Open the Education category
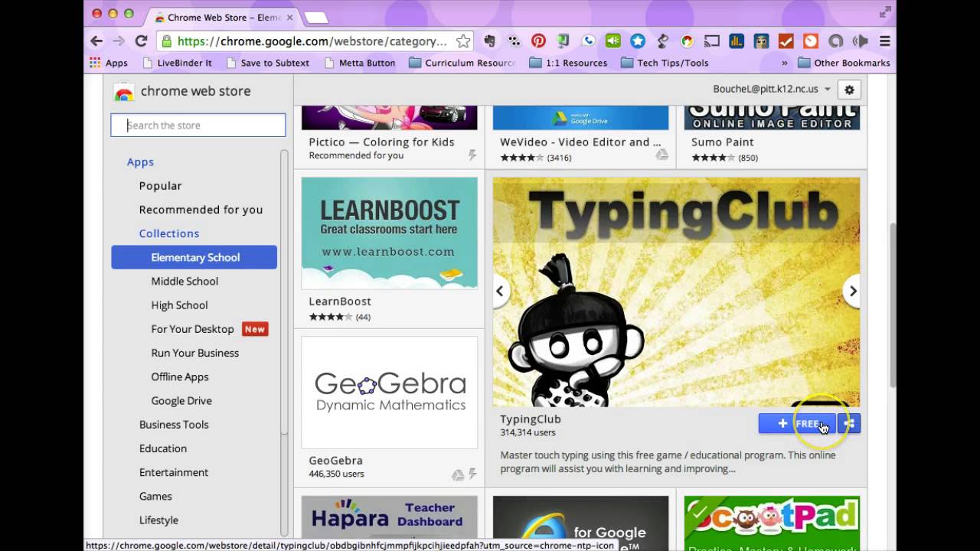 [x=162, y=448]
